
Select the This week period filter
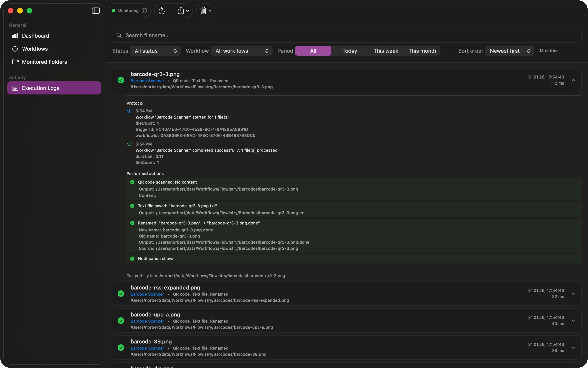(x=386, y=51)
